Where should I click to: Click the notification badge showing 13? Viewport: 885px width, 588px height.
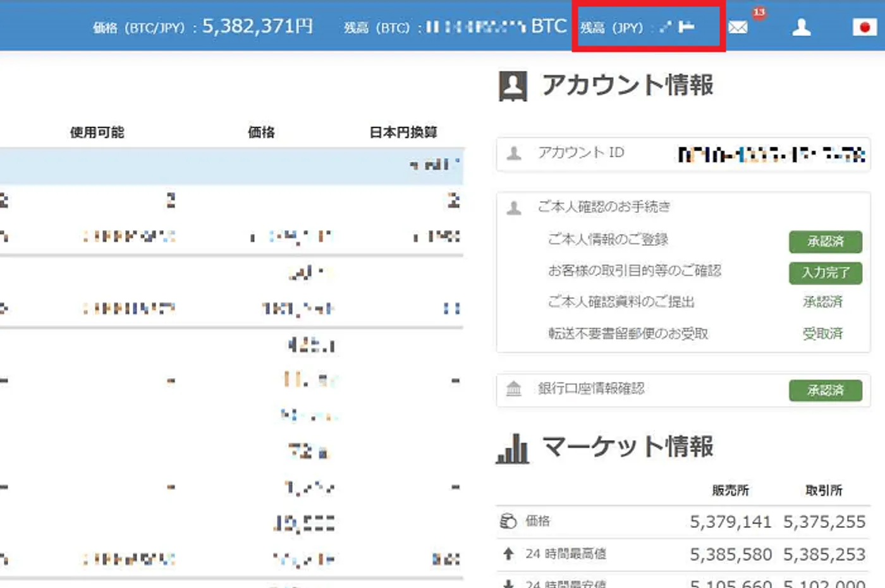click(759, 13)
